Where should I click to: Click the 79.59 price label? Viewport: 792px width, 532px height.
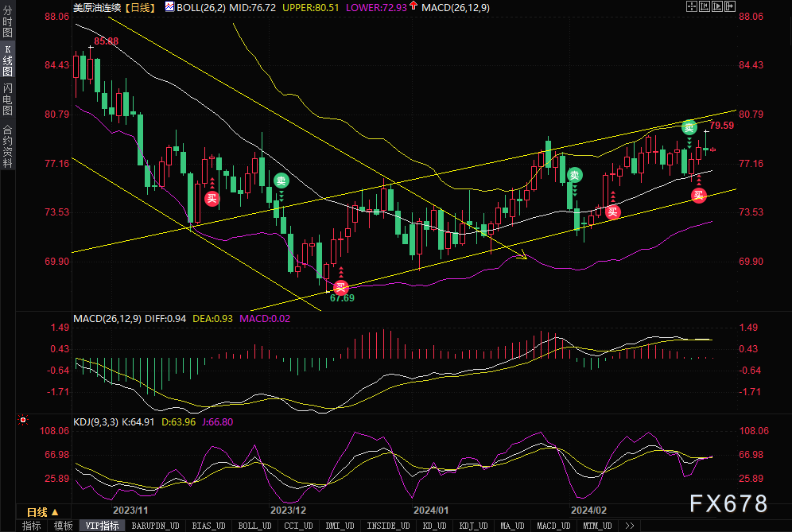722,126
